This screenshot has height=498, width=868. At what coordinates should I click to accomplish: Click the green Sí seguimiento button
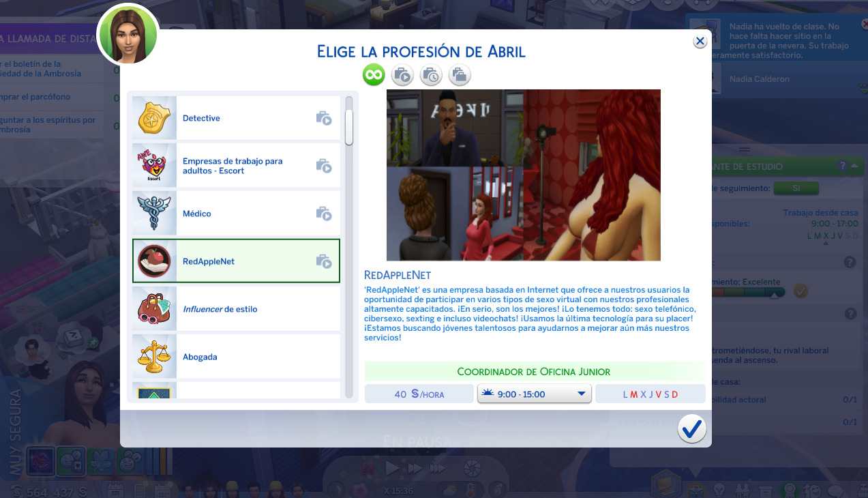click(796, 188)
